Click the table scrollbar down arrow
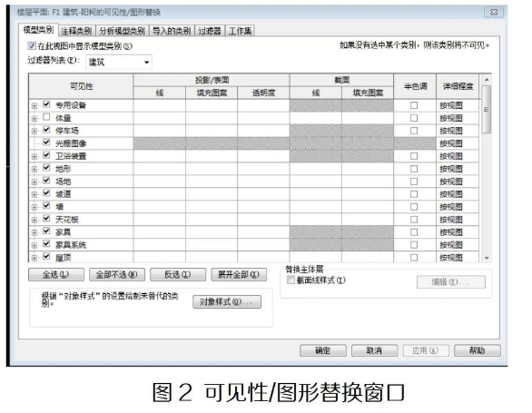Viewport: 532px width, 413px height. tap(487, 259)
